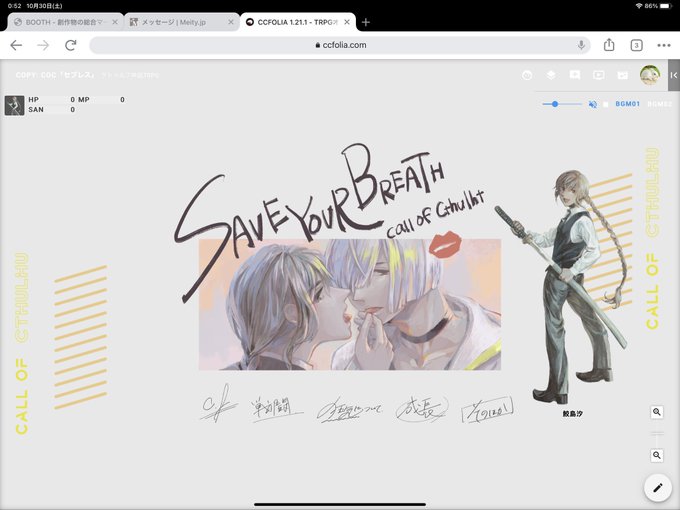The height and width of the screenshot is (510, 680).
Task: Click the ccfolia.com address bar
Action: [x=340, y=45]
